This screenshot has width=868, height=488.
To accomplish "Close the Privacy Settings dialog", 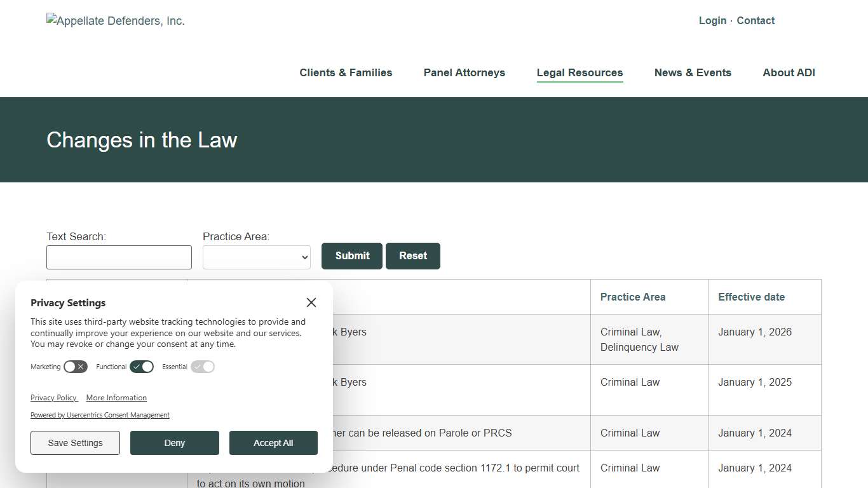I will point(311,302).
